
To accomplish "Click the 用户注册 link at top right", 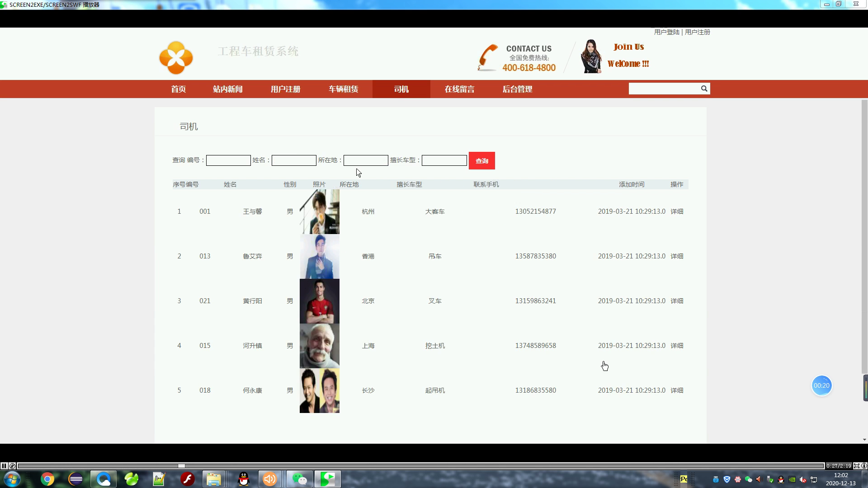I will click(x=697, y=32).
